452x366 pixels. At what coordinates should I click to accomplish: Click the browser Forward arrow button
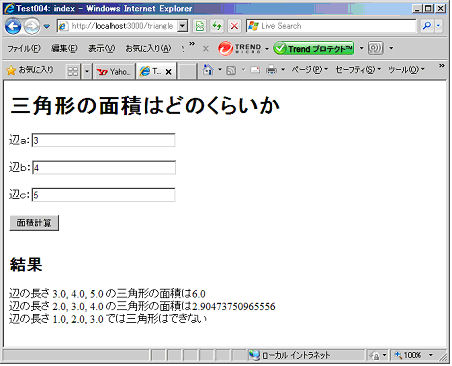pos(32,26)
